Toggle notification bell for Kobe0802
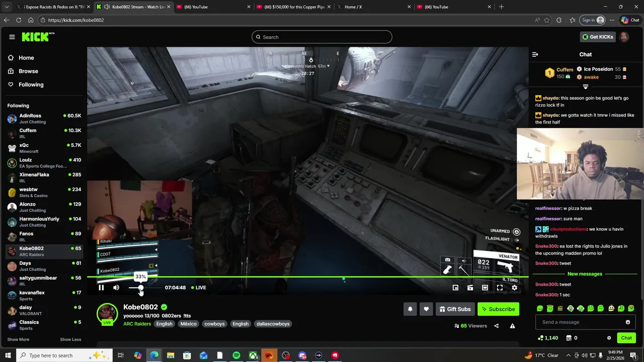The height and width of the screenshot is (362, 644). [x=410, y=309]
